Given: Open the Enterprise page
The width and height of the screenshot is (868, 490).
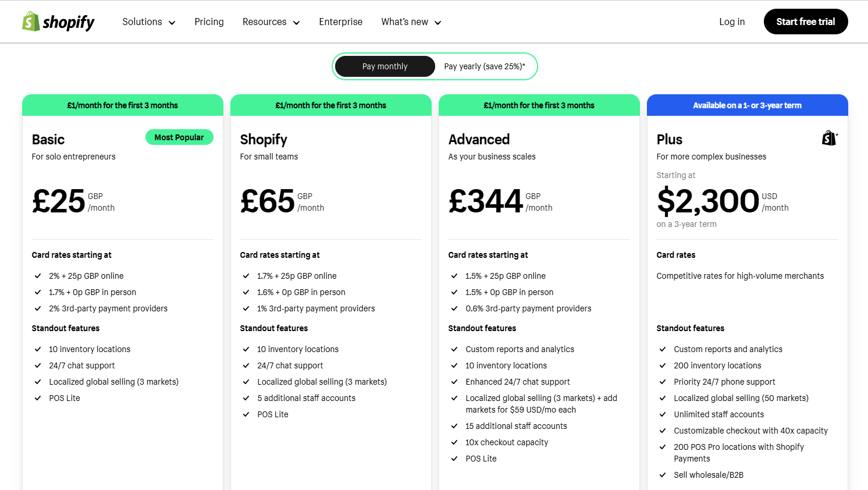Looking at the screenshot, I should tap(340, 22).
